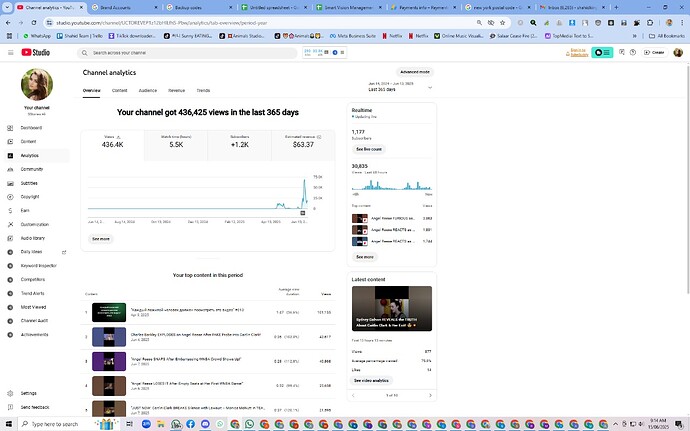Click the marker icon below the views chart
The width and height of the screenshot is (690, 431).
[x=303, y=213]
